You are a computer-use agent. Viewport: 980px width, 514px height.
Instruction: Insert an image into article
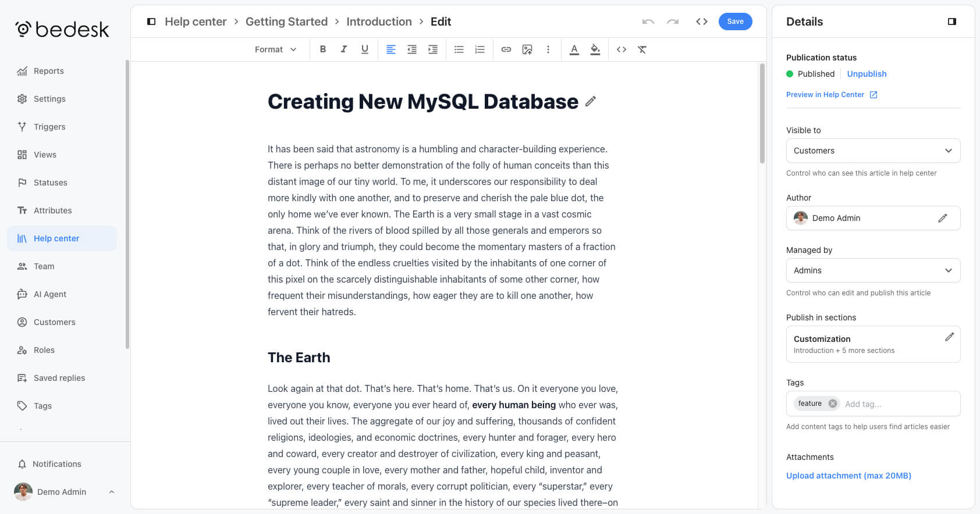coord(527,49)
